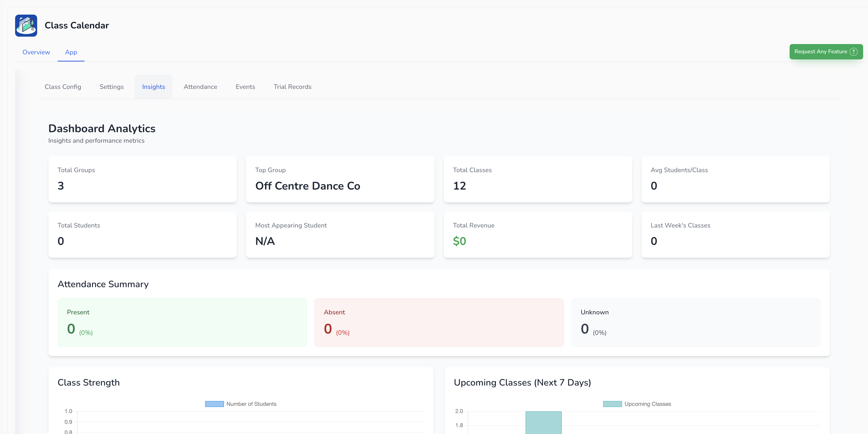
Task: Open the Events tab
Action: (x=245, y=87)
